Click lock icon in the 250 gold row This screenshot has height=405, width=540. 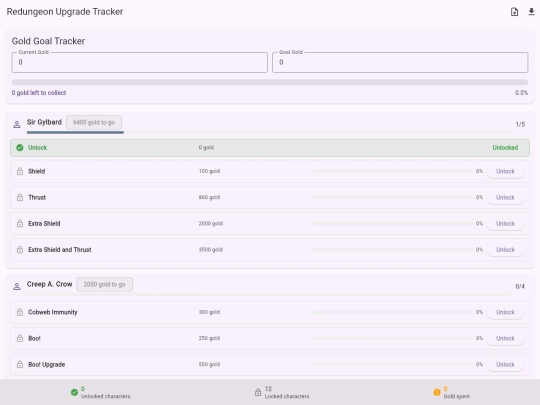pyautogui.click(x=20, y=338)
